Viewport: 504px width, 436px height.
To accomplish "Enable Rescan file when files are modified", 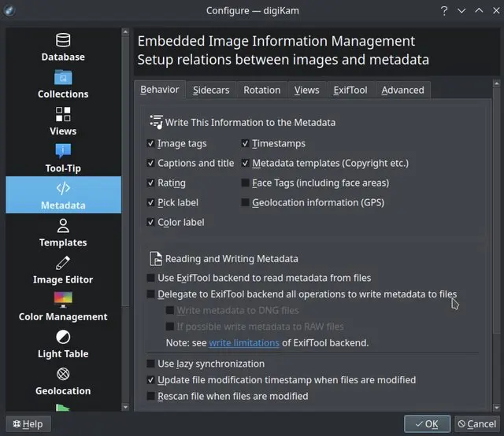I will [x=150, y=396].
